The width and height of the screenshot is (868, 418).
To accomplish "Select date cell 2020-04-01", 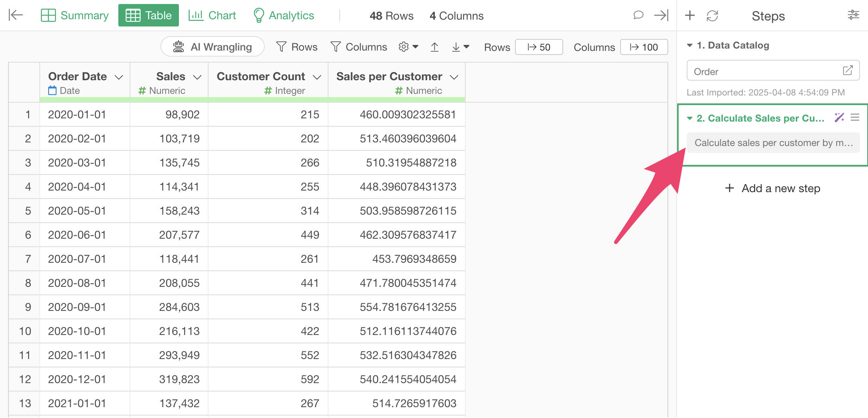I will (85, 187).
